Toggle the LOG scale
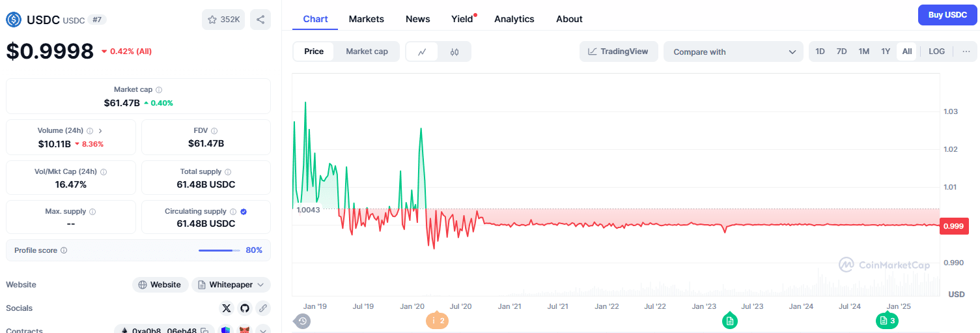Viewport: 980px width, 333px height. click(x=936, y=51)
